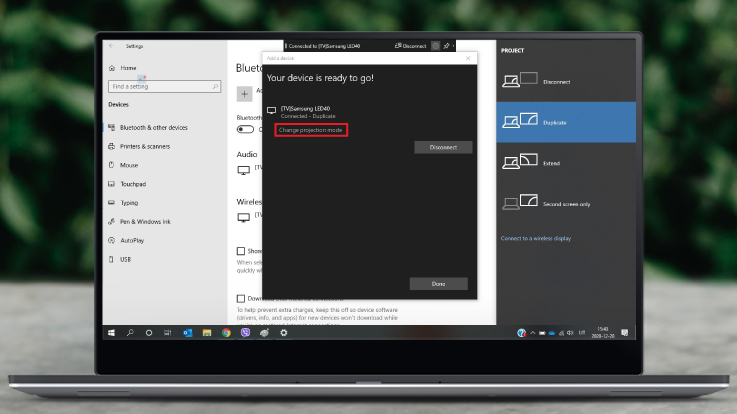Choose Disconnect in the Project panel

566,81
